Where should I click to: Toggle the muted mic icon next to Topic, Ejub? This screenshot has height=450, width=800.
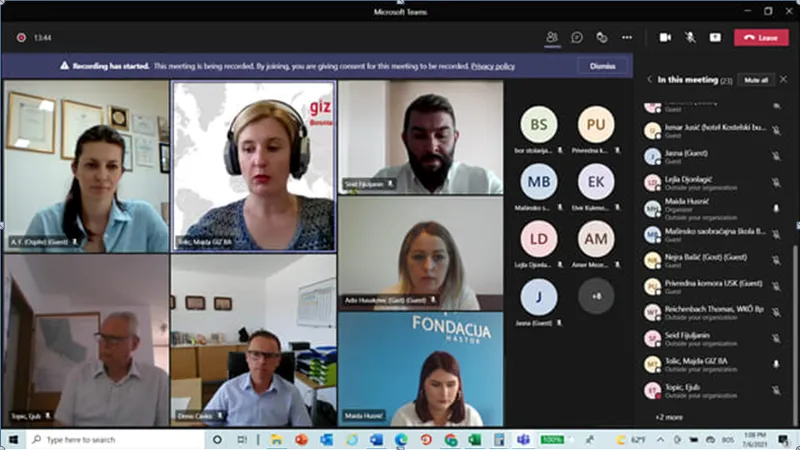pos(776,390)
